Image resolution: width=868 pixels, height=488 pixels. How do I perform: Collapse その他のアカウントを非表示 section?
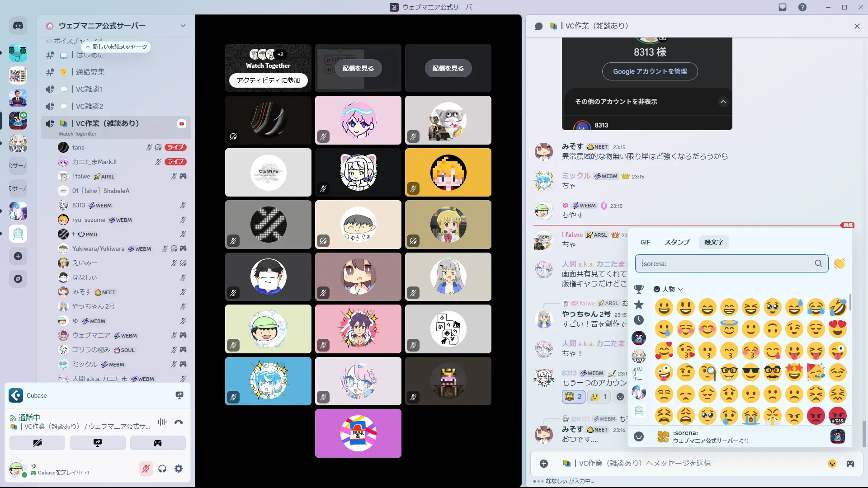[723, 102]
